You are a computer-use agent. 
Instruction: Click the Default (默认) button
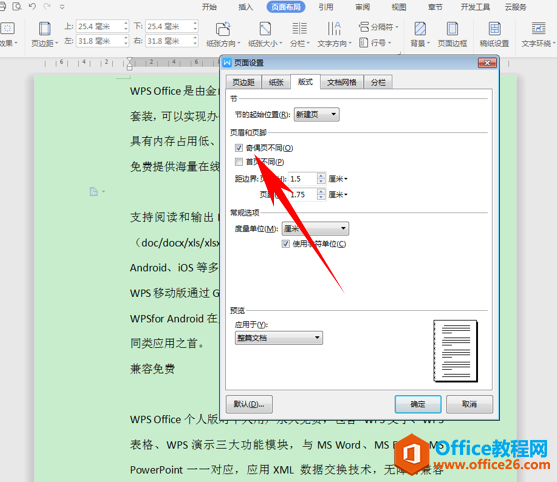[249, 404]
